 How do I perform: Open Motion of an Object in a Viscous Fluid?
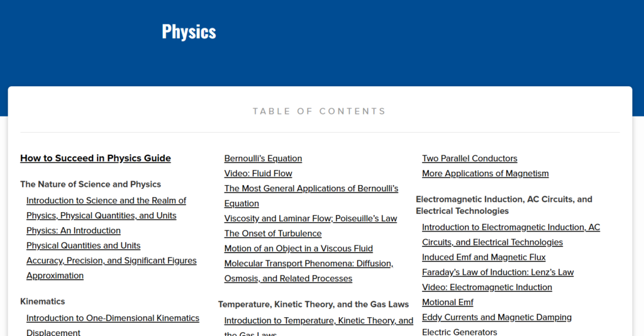coord(299,249)
